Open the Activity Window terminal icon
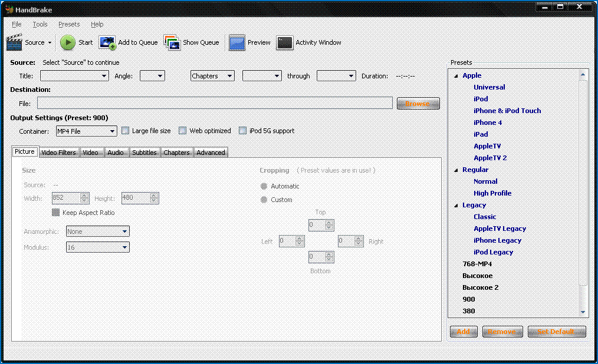Screen dimensions: 598x364 284,42
